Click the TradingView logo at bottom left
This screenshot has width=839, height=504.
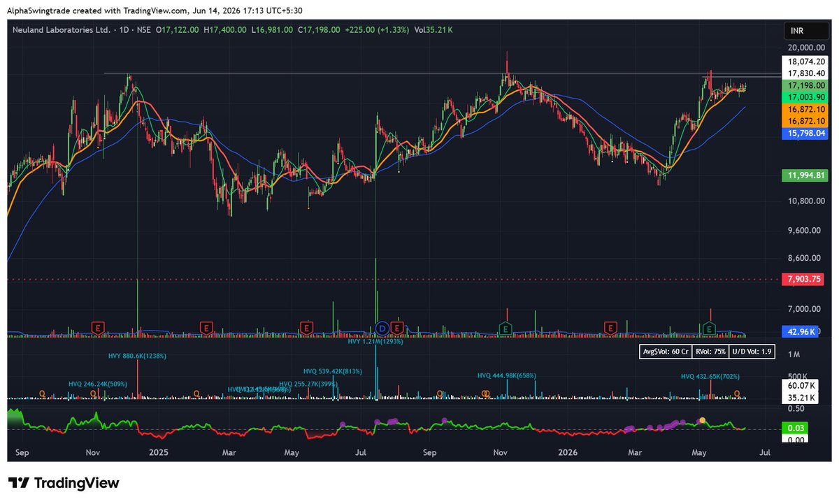(64, 483)
